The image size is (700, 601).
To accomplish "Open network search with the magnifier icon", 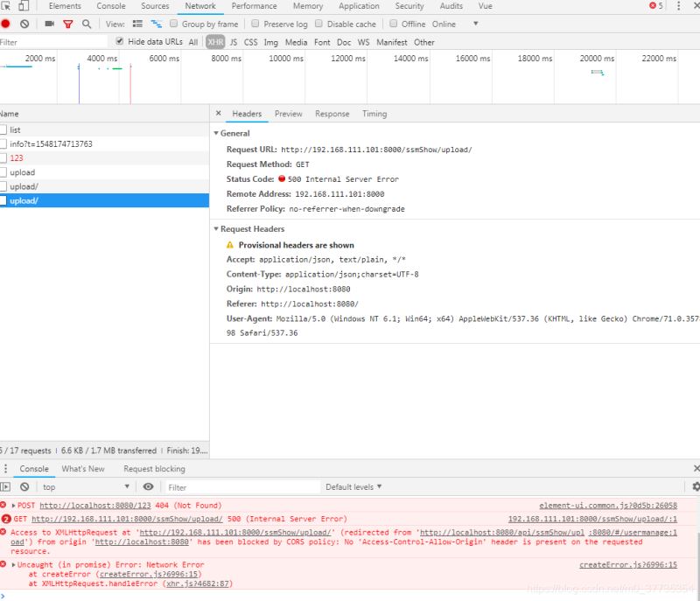I will click(87, 24).
